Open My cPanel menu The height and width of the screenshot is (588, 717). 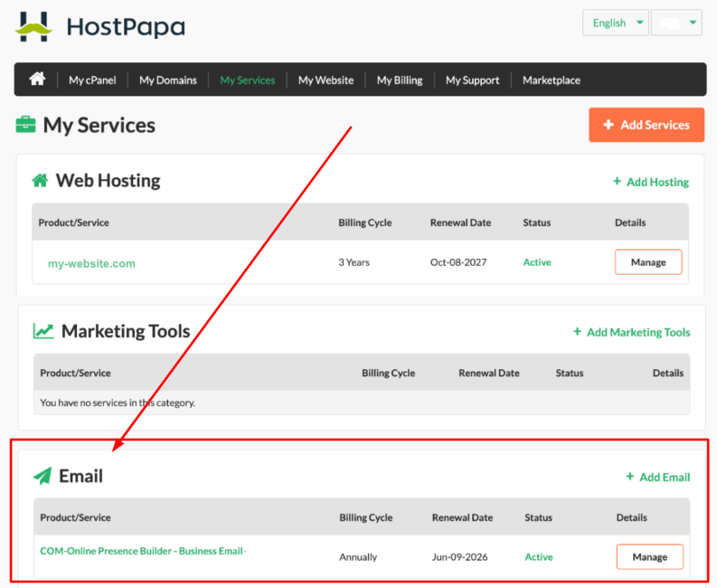coord(92,81)
